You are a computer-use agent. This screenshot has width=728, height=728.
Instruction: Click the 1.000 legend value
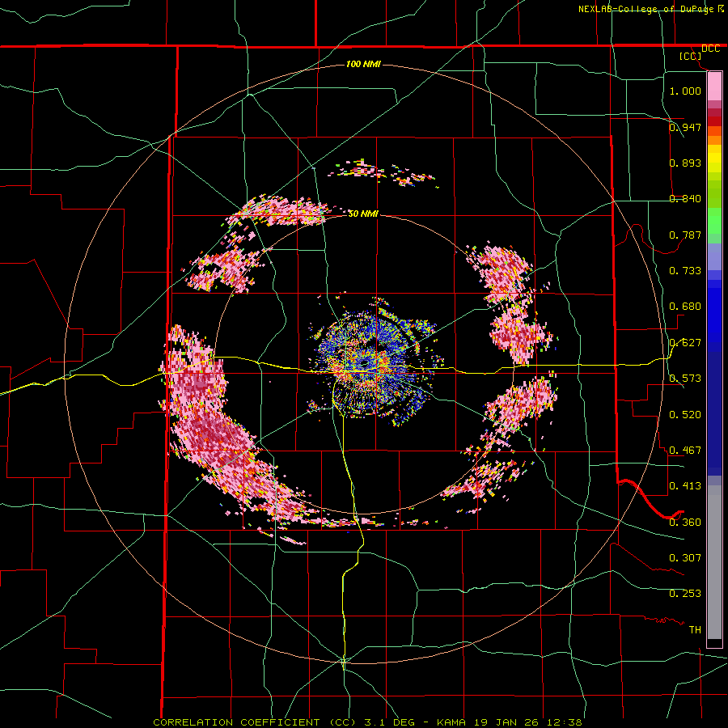click(685, 91)
